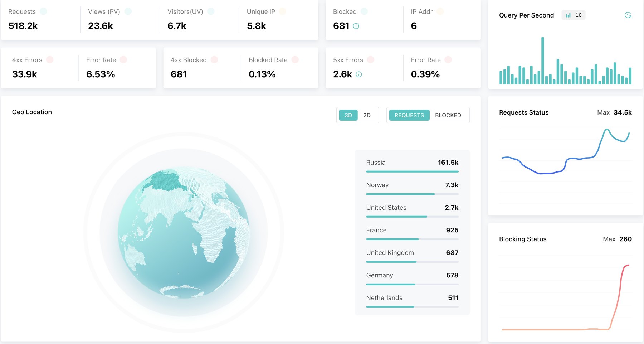This screenshot has width=644, height=344.
Task: Click the Unique IP 5.8k value
Action: tap(257, 26)
